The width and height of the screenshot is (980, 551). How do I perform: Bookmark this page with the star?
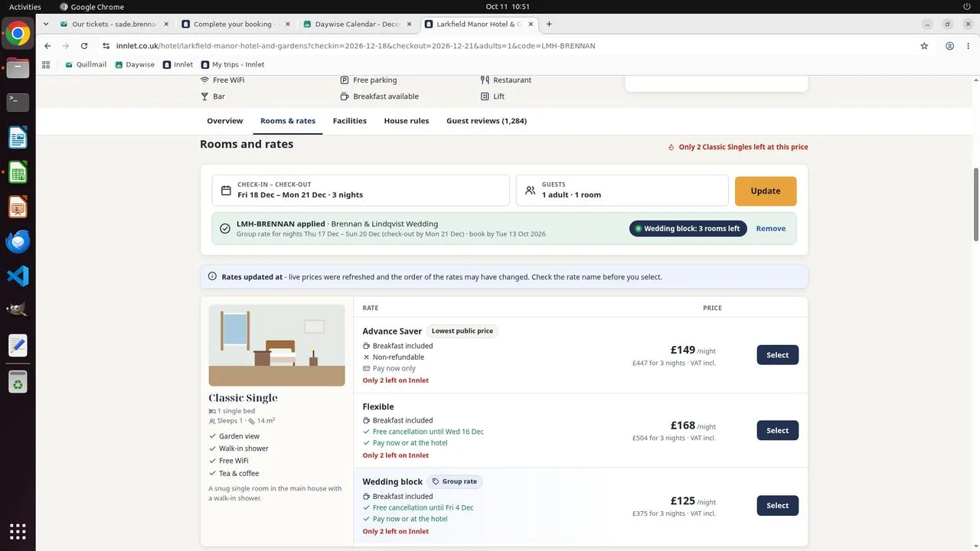[924, 46]
